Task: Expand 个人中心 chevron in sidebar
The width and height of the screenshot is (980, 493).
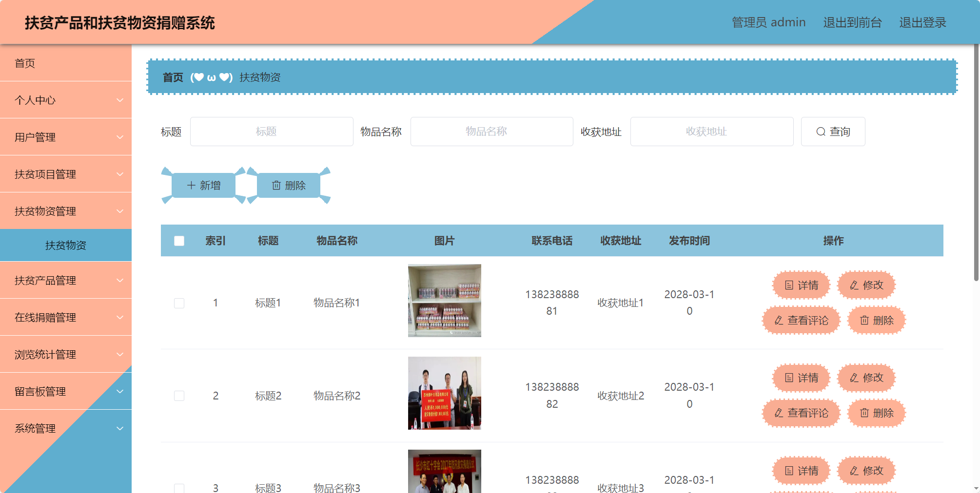Action: pos(120,100)
